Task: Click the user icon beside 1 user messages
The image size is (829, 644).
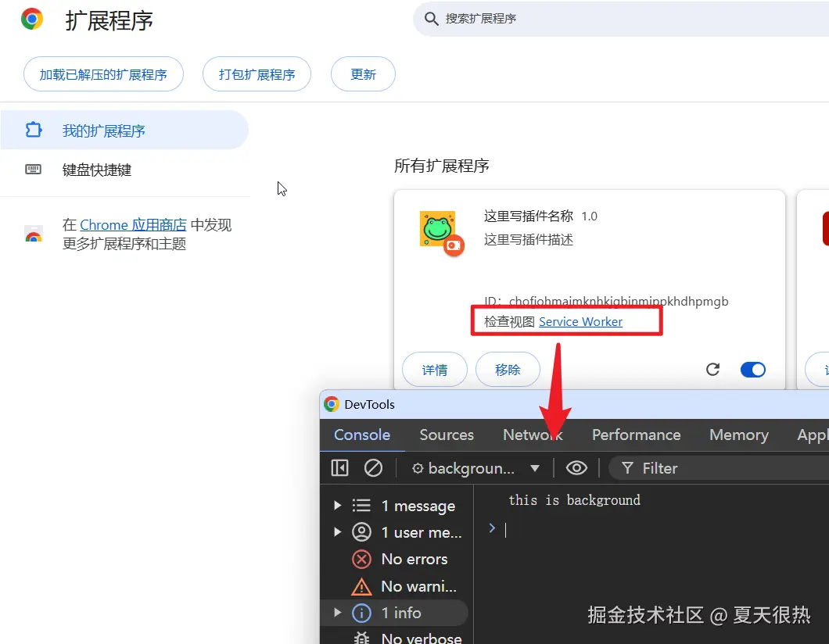Action: point(361,532)
